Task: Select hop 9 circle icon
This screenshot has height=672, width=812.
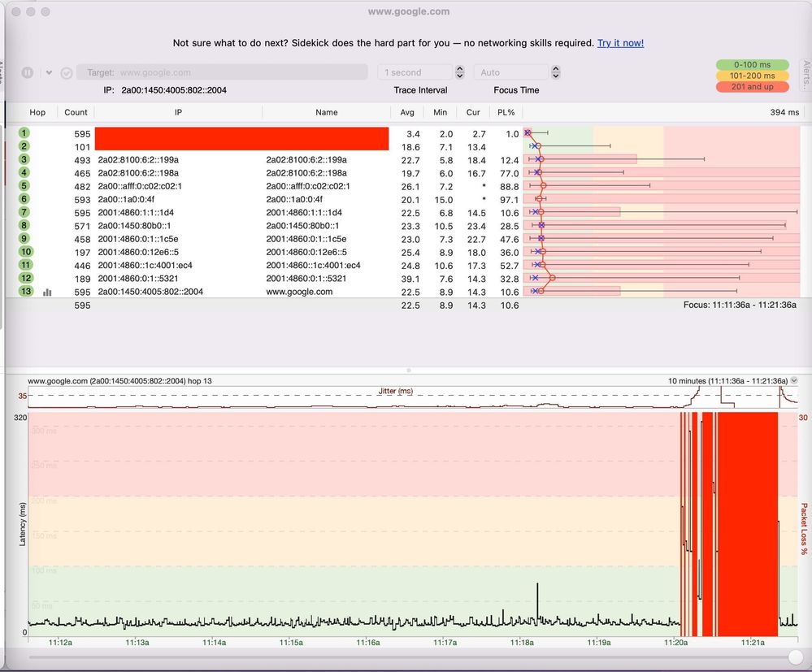Action: [x=24, y=238]
